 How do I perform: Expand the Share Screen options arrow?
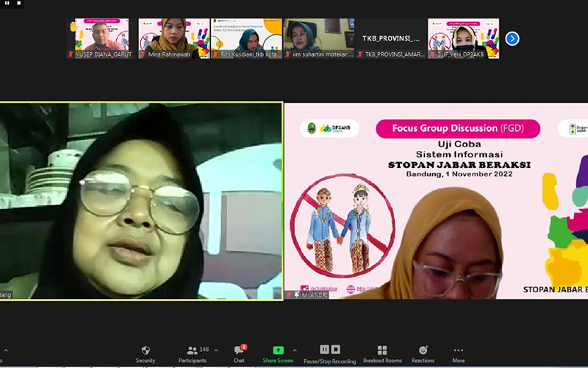click(x=295, y=350)
